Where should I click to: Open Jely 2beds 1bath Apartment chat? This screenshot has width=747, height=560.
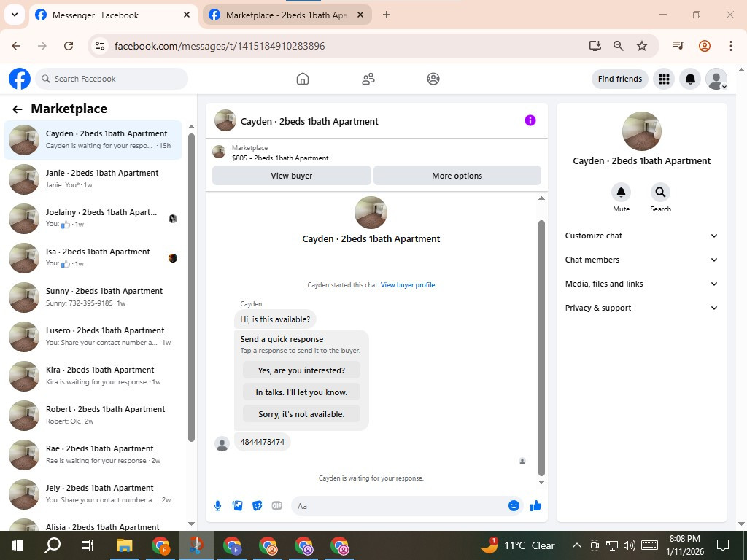click(x=93, y=494)
